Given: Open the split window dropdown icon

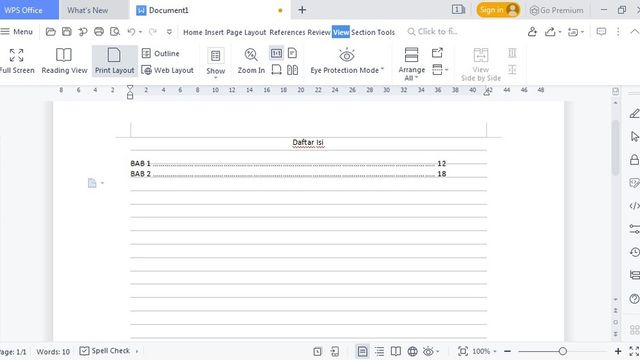Looking at the screenshot, I should [x=440, y=70].
